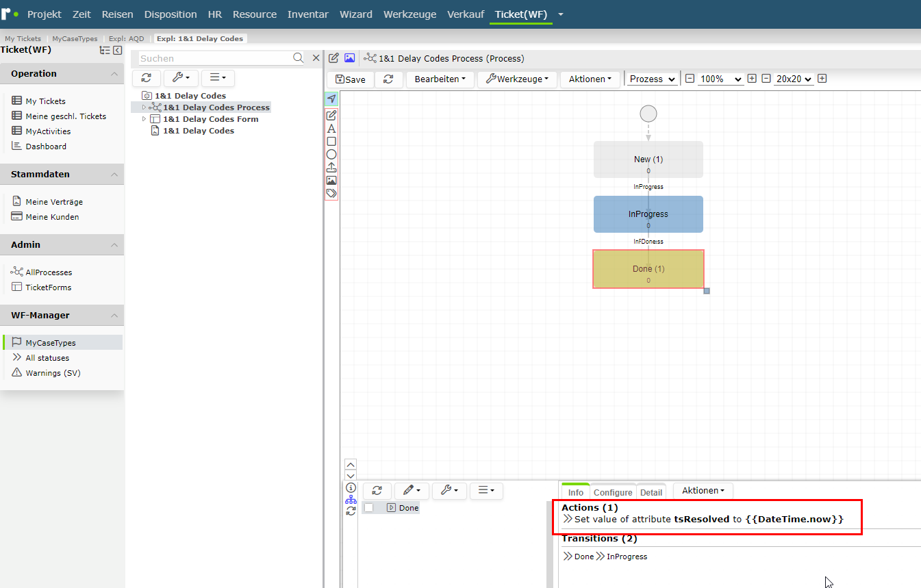This screenshot has height=588, width=921.
Task: Click into the Suchen search field
Action: point(216,58)
